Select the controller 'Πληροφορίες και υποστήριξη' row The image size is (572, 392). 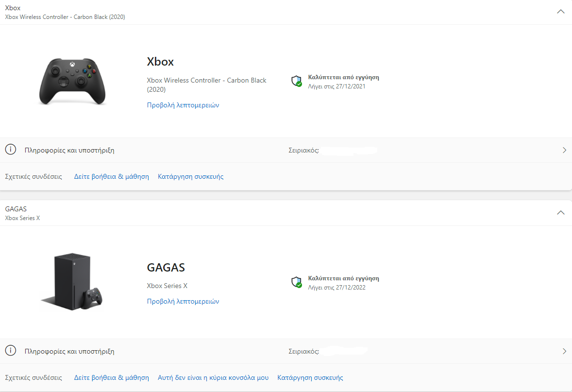click(x=286, y=150)
